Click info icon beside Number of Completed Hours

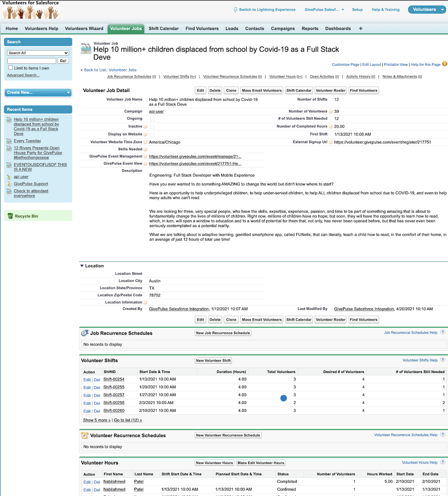(x=331, y=127)
